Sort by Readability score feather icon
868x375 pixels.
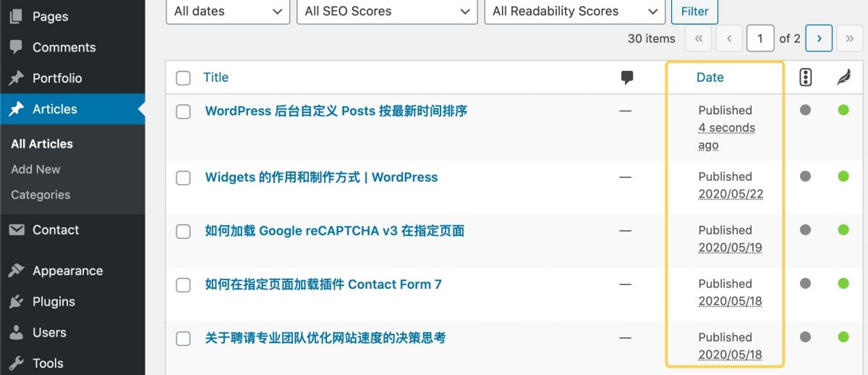point(843,77)
